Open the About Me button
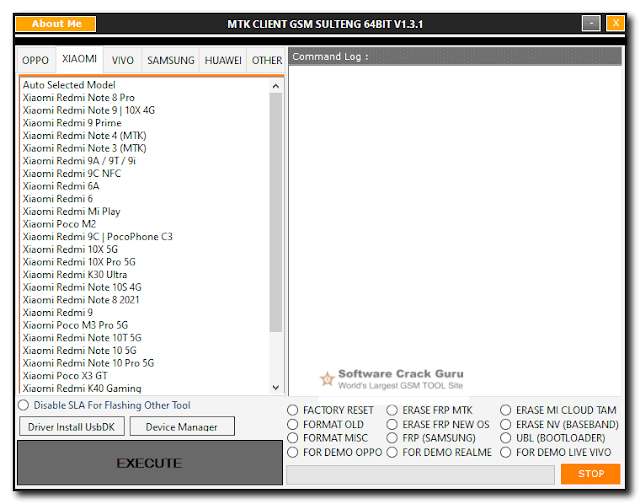The height and width of the screenshot is (504, 640). point(56,24)
